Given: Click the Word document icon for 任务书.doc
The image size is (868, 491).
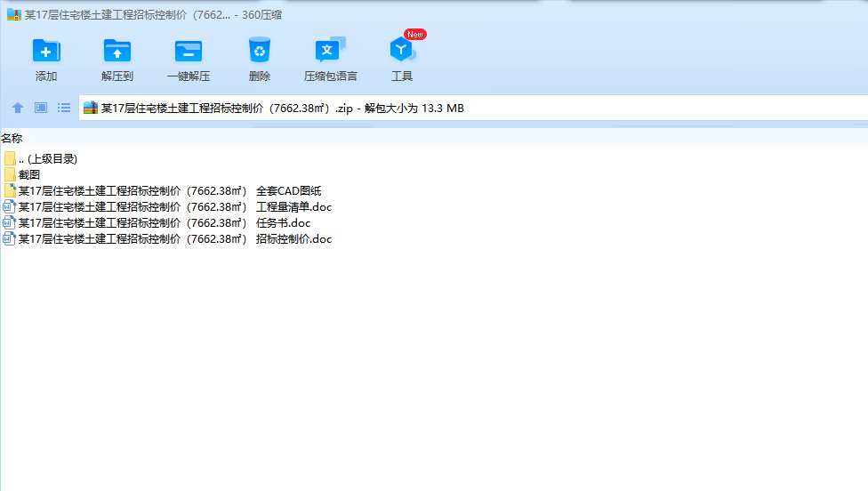Looking at the screenshot, I should click(9, 223).
